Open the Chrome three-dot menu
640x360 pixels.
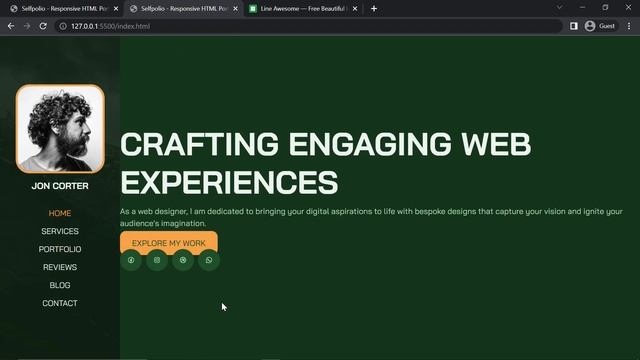click(629, 26)
